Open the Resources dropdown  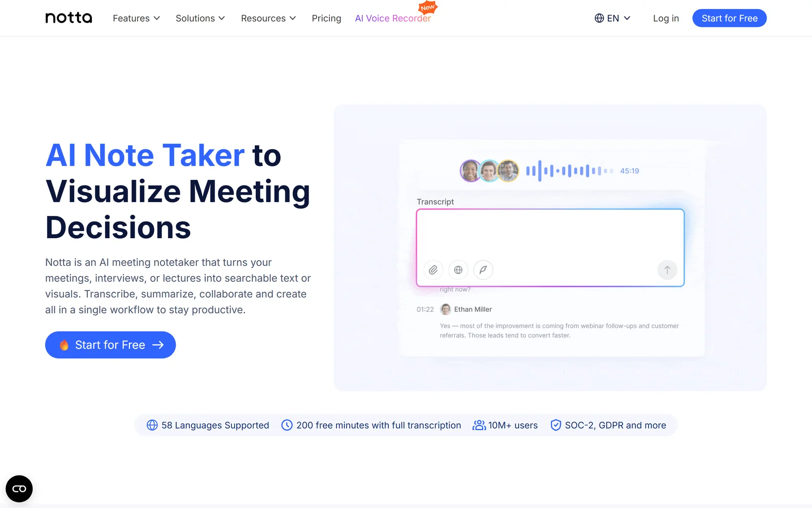pyautogui.click(x=268, y=18)
